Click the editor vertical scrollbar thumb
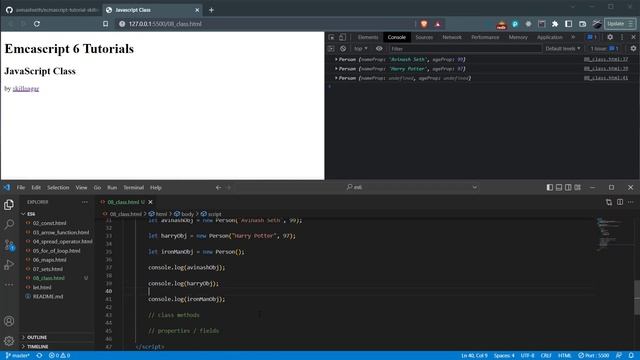 coord(637,298)
